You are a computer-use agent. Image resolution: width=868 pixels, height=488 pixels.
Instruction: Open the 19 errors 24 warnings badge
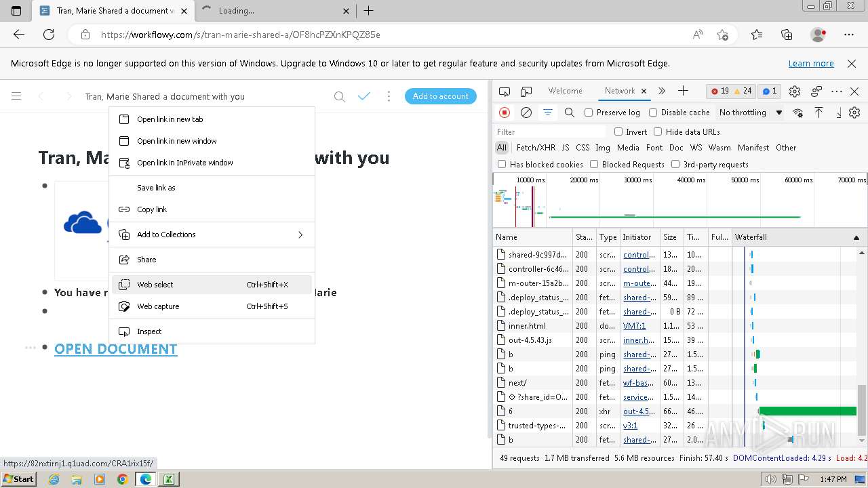tap(730, 91)
